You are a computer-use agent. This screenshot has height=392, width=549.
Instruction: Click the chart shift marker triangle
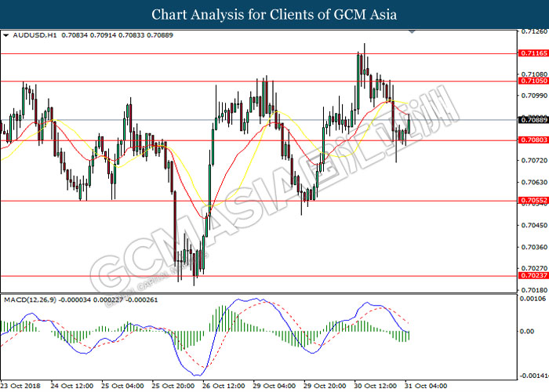click(x=412, y=32)
